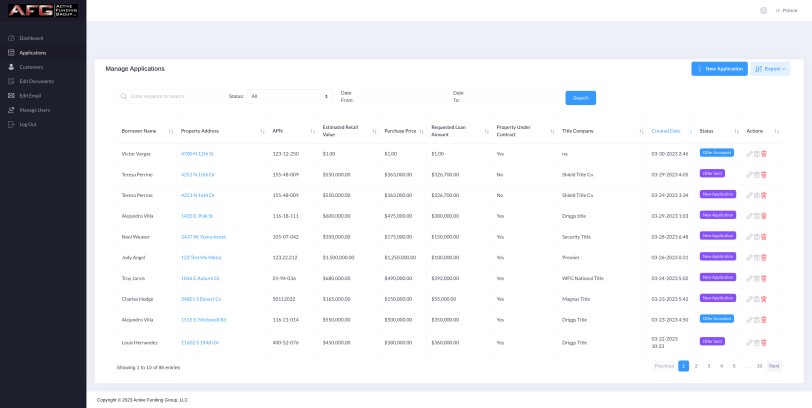812x408 pixels.
Task: Go to Edit Documents in the sidebar
Action: pyautogui.click(x=36, y=81)
